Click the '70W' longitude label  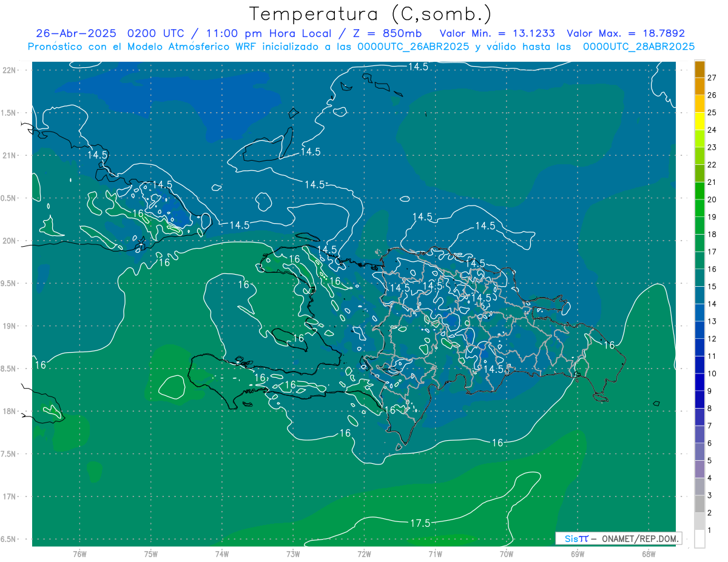click(507, 554)
